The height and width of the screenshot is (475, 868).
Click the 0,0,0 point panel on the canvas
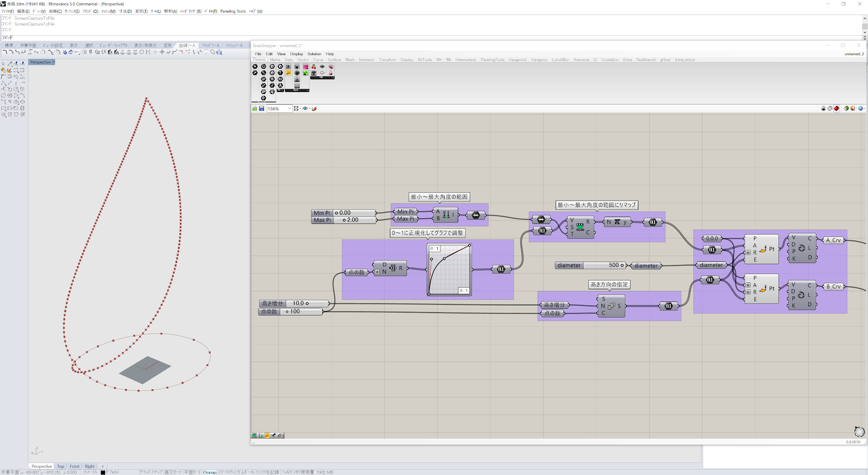(x=712, y=238)
